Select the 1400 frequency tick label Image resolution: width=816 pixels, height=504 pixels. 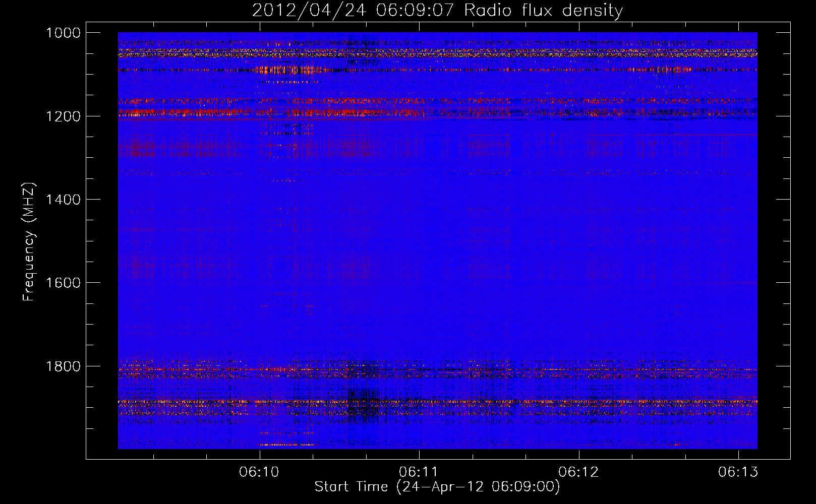pyautogui.click(x=64, y=200)
